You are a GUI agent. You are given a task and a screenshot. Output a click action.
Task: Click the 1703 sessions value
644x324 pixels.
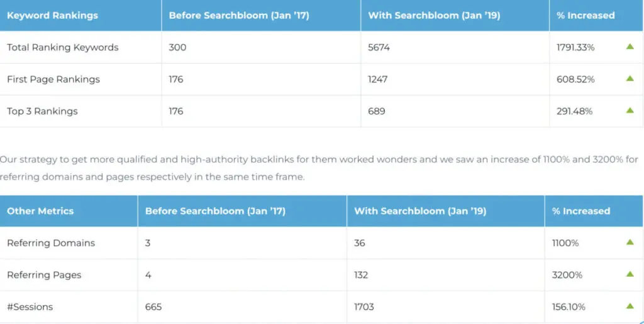tap(364, 307)
